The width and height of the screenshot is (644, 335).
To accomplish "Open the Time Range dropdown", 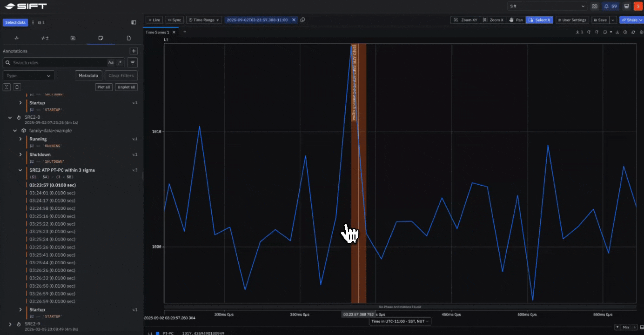I will tap(204, 20).
